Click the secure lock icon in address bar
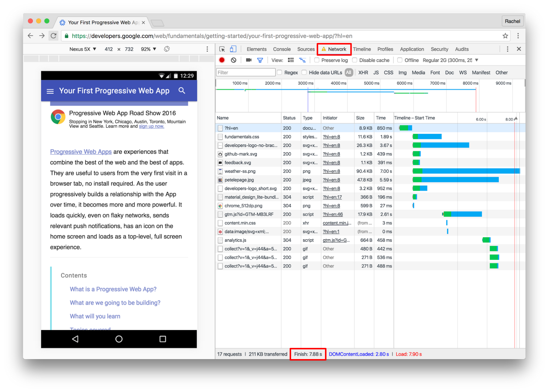557x392 pixels. [x=66, y=36]
